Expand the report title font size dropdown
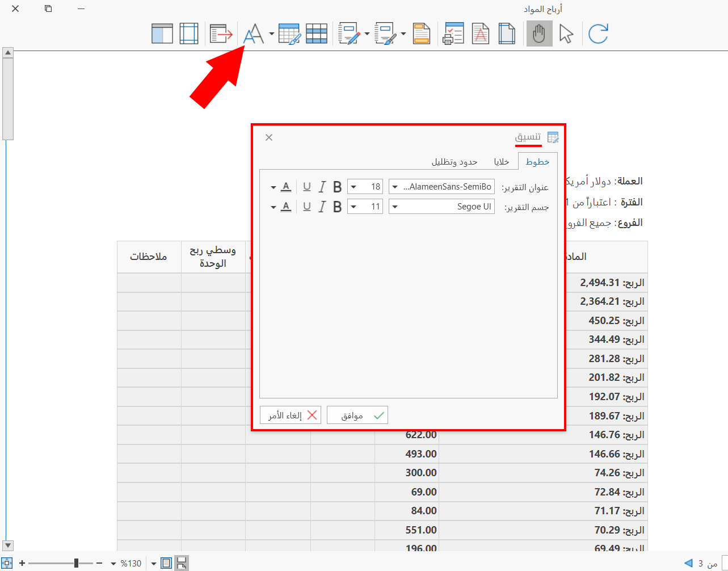Screen dimensions: 728x571 tap(354, 187)
